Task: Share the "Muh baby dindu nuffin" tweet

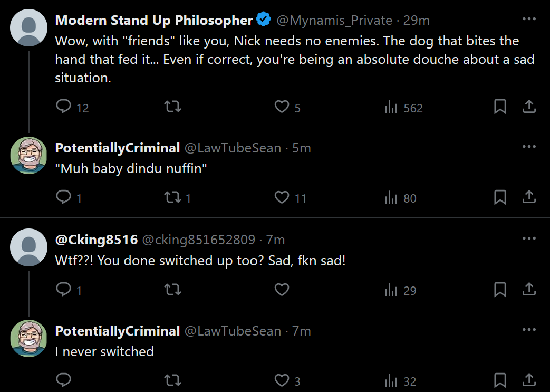Action: (529, 197)
